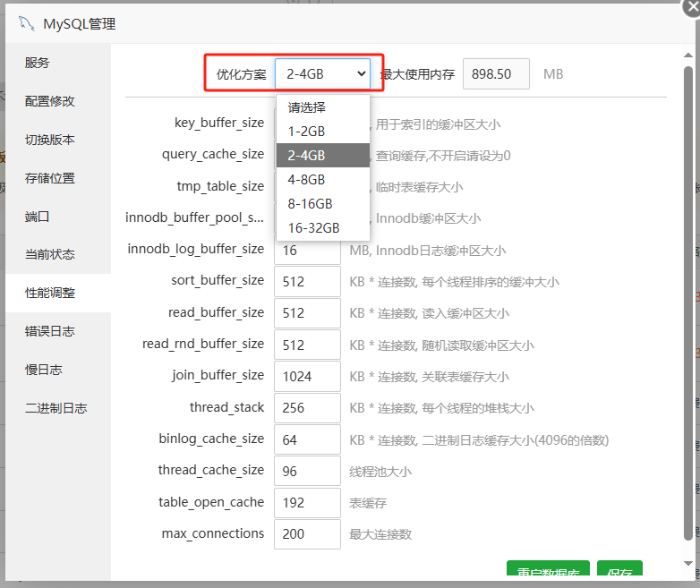700x588 pixels.
Task: Open 存储位置 settings
Action: tap(58, 178)
